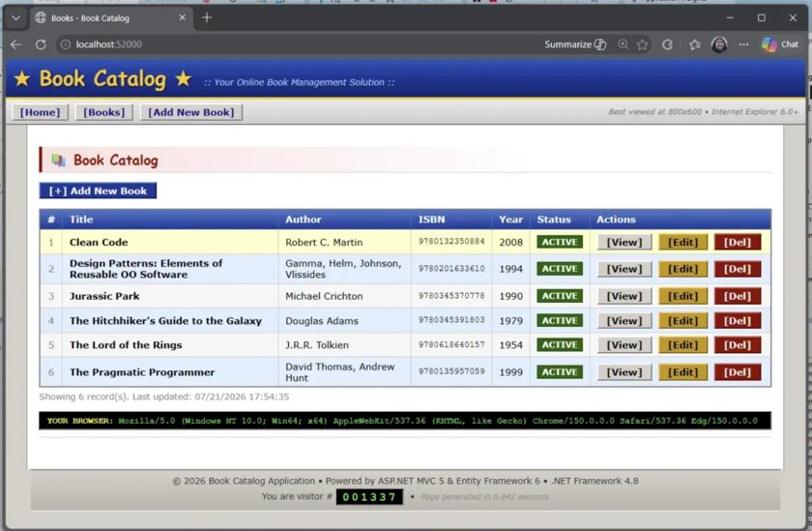Image resolution: width=812 pixels, height=531 pixels.
Task: Click the Summarize button in address bar
Action: click(575, 44)
